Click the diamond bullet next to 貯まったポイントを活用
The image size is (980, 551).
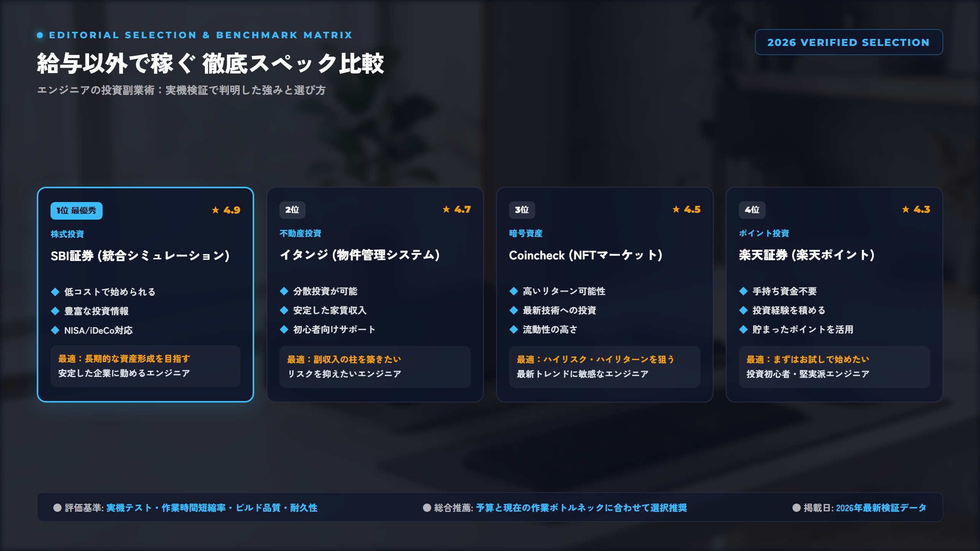(743, 329)
